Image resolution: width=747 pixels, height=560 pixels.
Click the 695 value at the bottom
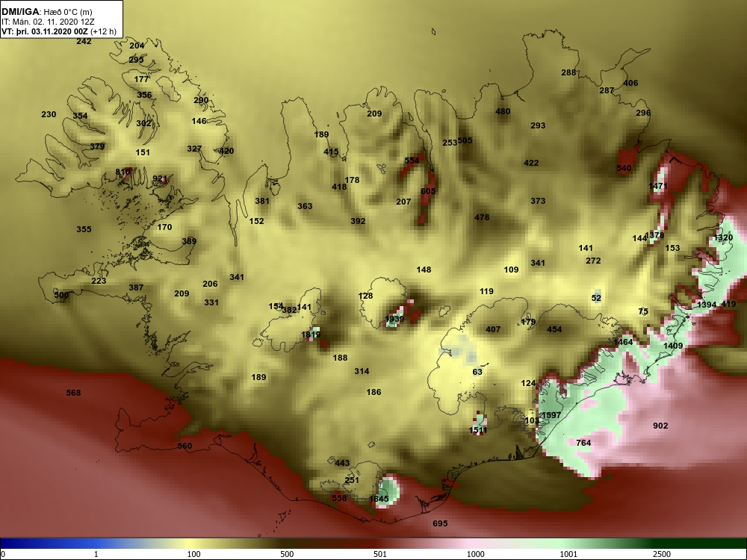click(440, 524)
